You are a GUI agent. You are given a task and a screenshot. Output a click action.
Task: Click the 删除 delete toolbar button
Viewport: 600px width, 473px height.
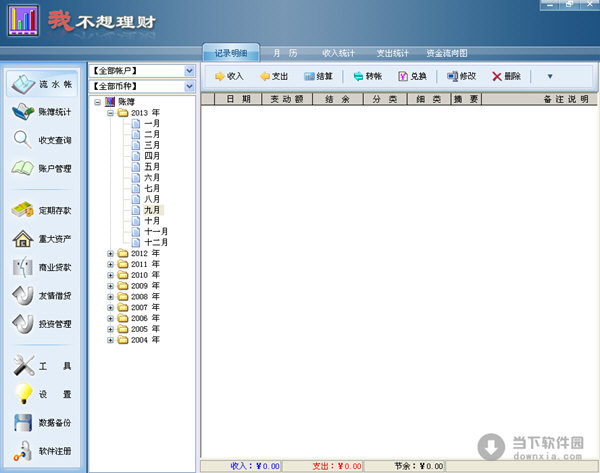(x=506, y=76)
